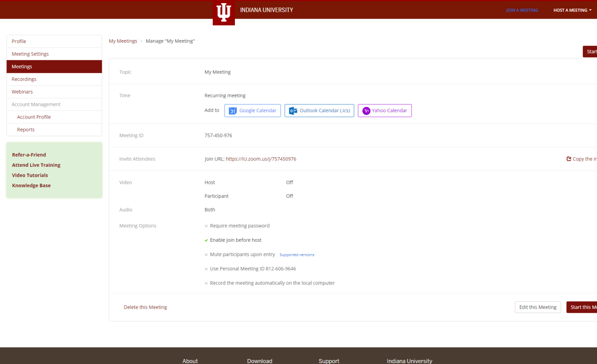
Task: Click Mute participants upon entry text
Action: click(242, 254)
